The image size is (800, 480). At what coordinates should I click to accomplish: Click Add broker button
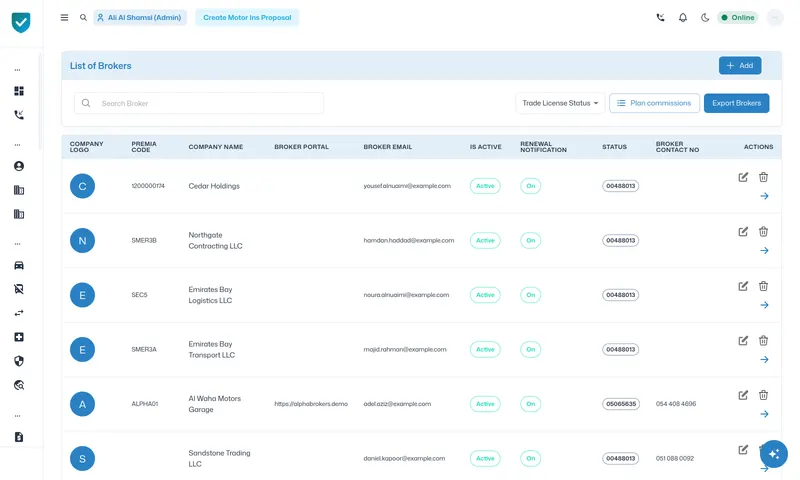coord(740,65)
